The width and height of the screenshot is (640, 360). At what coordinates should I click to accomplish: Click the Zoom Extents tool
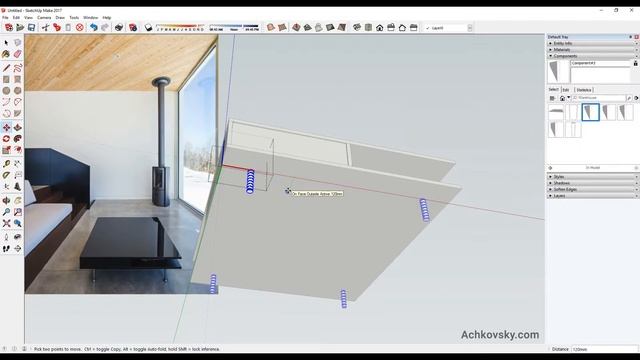(6, 223)
